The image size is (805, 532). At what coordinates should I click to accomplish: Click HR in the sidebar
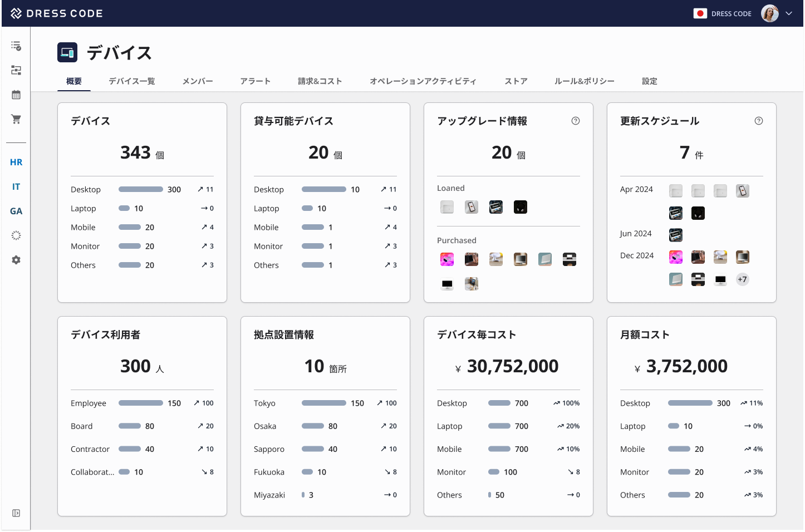16,162
